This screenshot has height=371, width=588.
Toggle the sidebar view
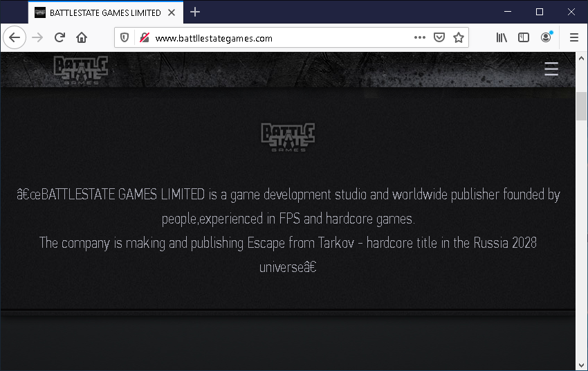tap(524, 38)
